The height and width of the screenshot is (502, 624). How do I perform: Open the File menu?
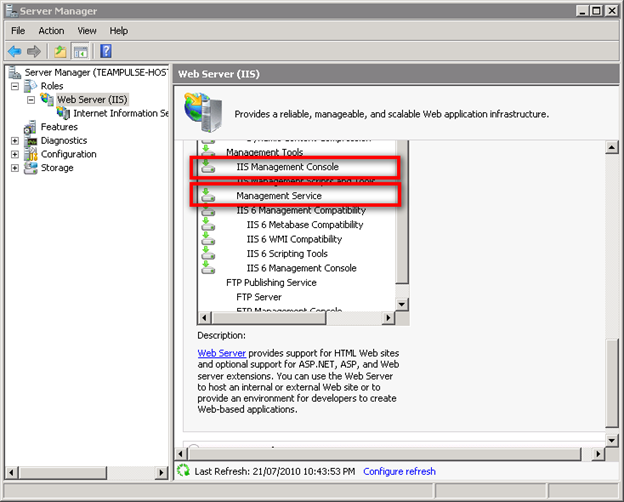[x=18, y=31]
